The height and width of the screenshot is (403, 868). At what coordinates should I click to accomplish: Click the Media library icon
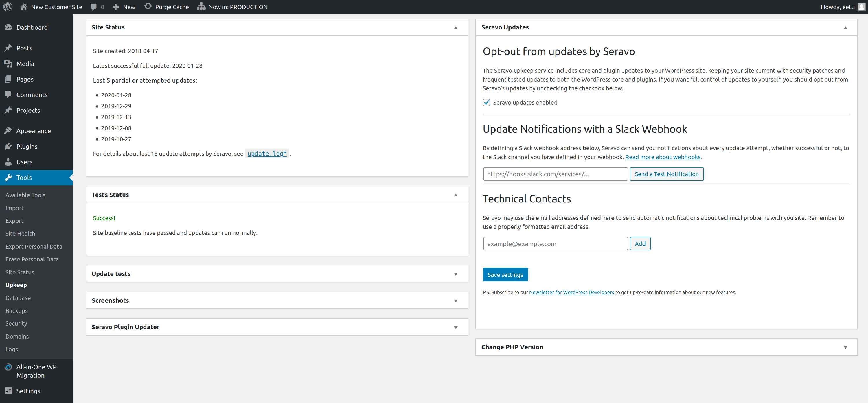click(8, 63)
